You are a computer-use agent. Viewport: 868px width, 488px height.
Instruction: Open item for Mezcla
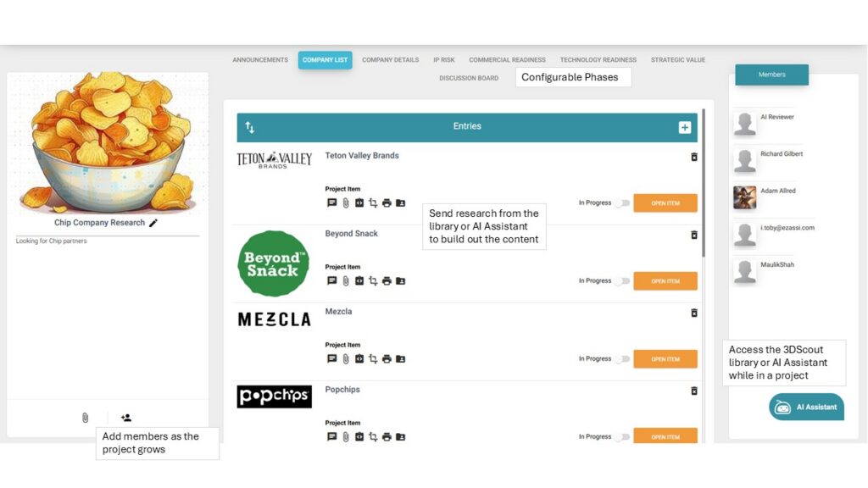click(665, 359)
